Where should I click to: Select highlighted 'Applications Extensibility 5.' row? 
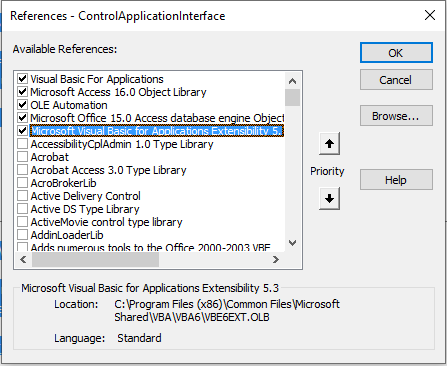pos(157,131)
